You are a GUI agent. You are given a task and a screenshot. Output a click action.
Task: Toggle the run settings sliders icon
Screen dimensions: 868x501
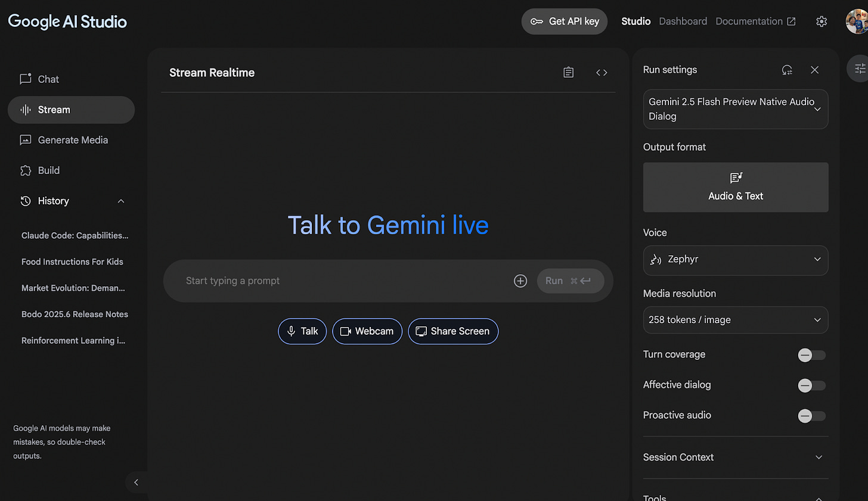click(859, 69)
